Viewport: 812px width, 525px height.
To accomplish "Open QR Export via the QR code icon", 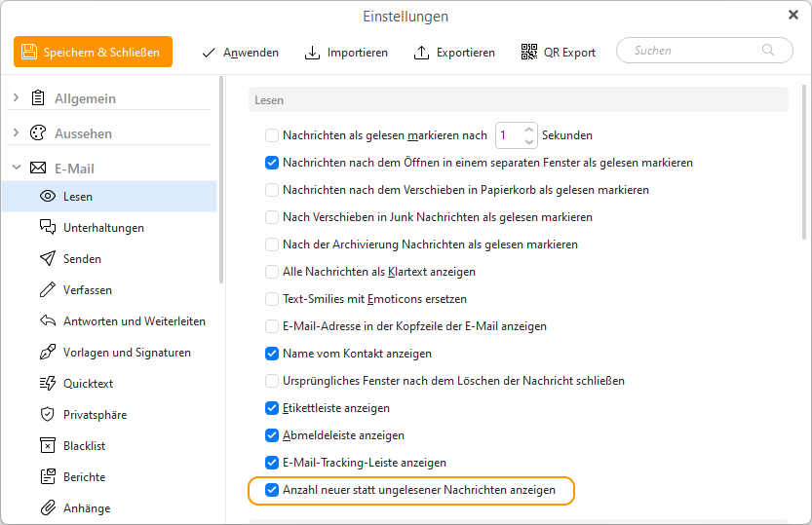I will click(x=528, y=52).
